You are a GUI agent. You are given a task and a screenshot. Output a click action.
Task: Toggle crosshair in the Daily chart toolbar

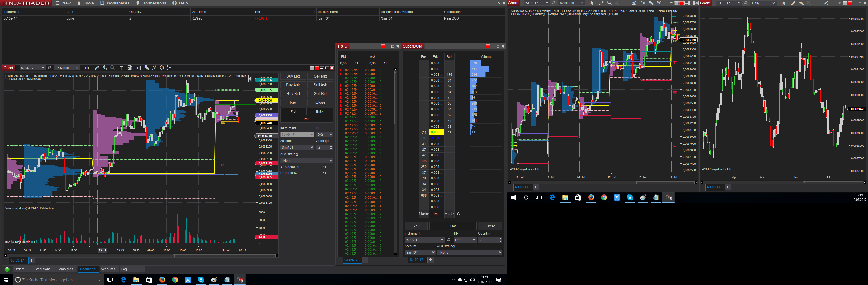[818, 3]
